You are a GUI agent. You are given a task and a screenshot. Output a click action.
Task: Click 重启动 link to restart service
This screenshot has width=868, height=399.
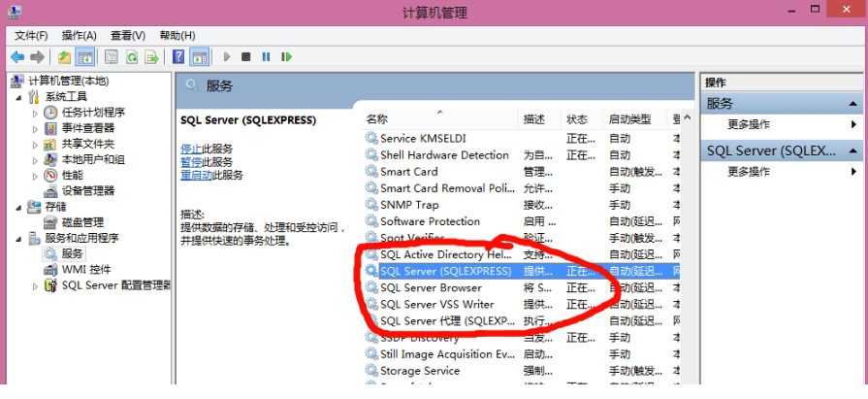tap(197, 175)
